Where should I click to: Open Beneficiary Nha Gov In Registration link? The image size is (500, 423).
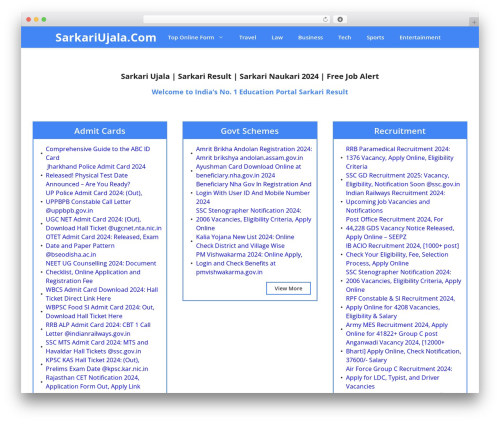pos(253,193)
